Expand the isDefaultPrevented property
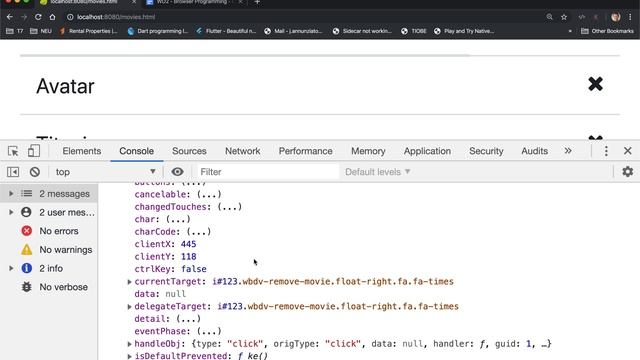 pos(129,356)
